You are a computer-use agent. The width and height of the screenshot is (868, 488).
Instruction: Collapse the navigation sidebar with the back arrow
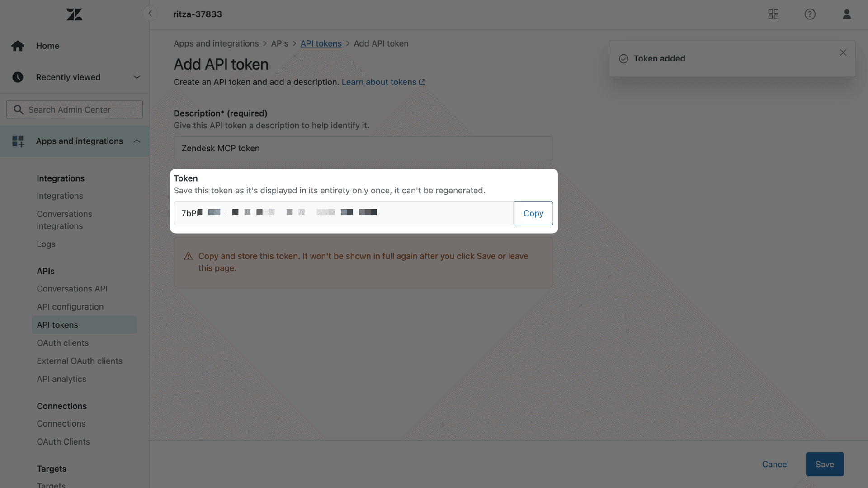(150, 13)
